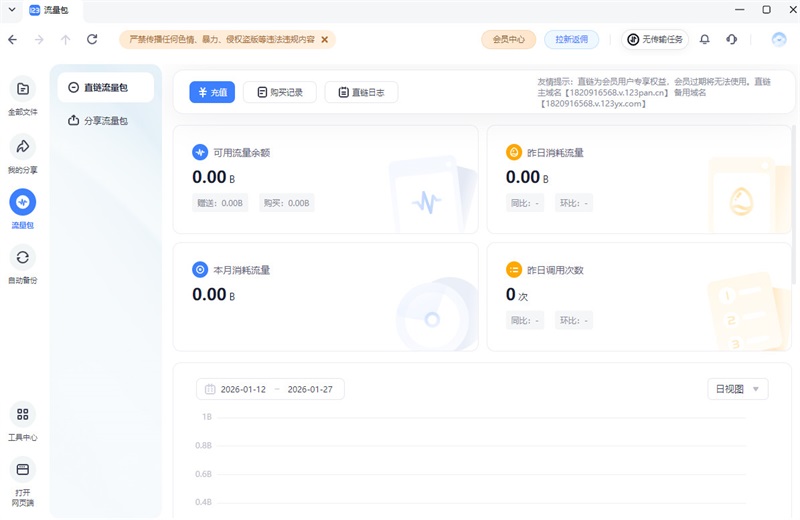Refresh the page with reload icon
Screen dimensions: 800x520
tap(92, 39)
